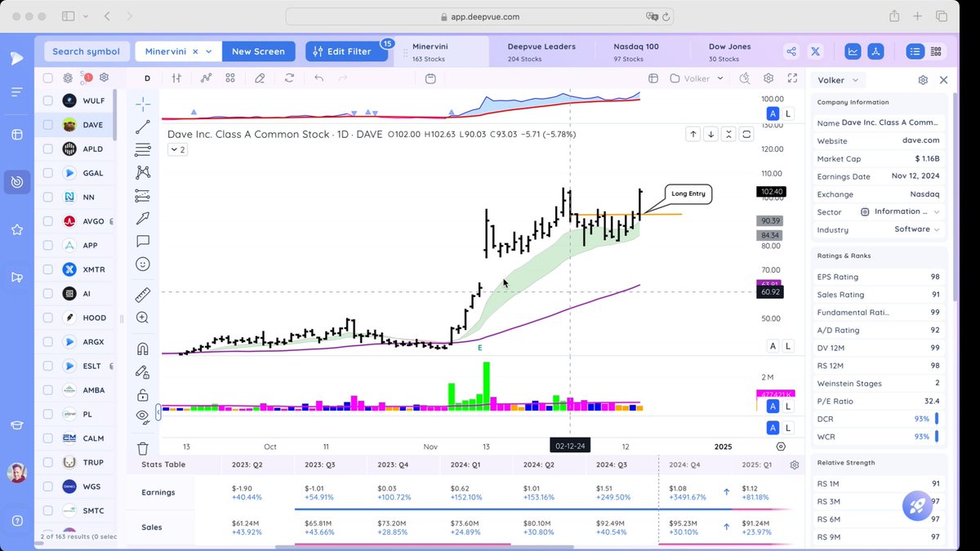Viewport: 980px width, 551px height.
Task: Open the Minervini screen dropdown arrow
Action: coord(210,51)
